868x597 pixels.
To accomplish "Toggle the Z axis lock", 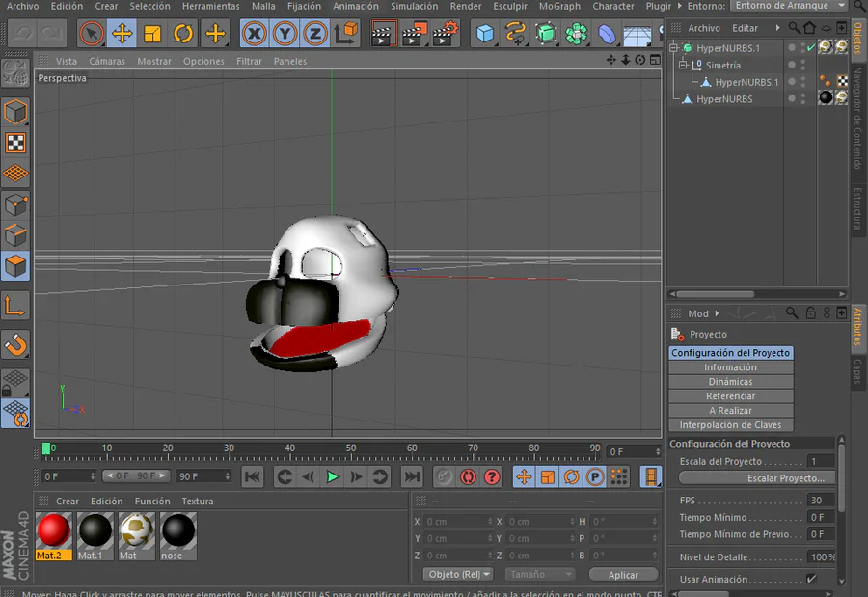I will [315, 35].
